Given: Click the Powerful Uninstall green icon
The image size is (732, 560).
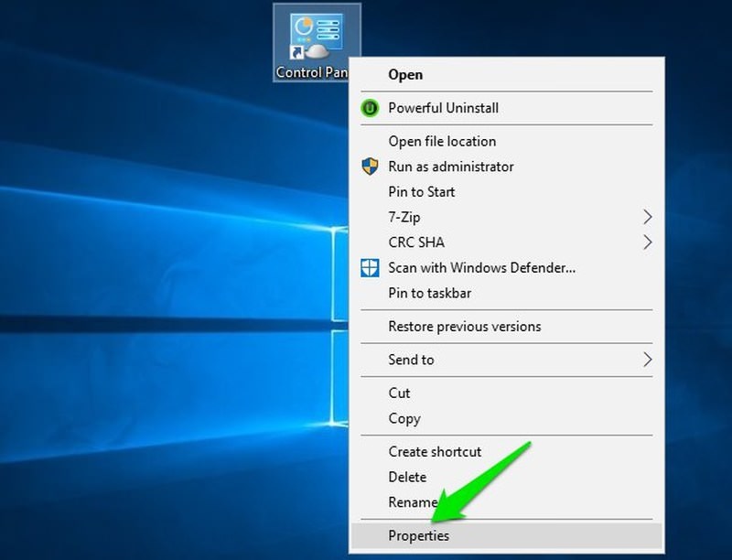Looking at the screenshot, I should pyautogui.click(x=369, y=107).
